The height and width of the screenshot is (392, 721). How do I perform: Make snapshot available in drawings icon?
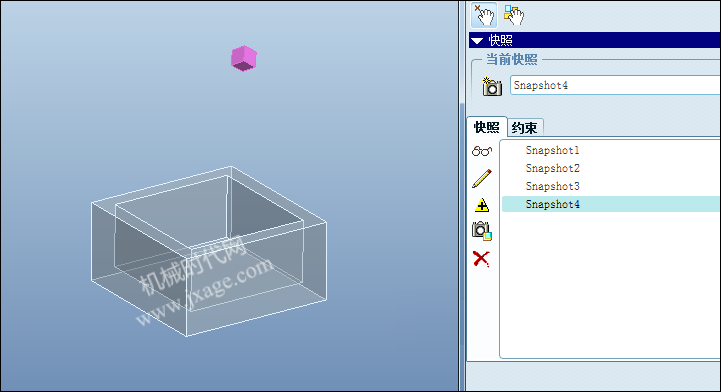pos(481,231)
